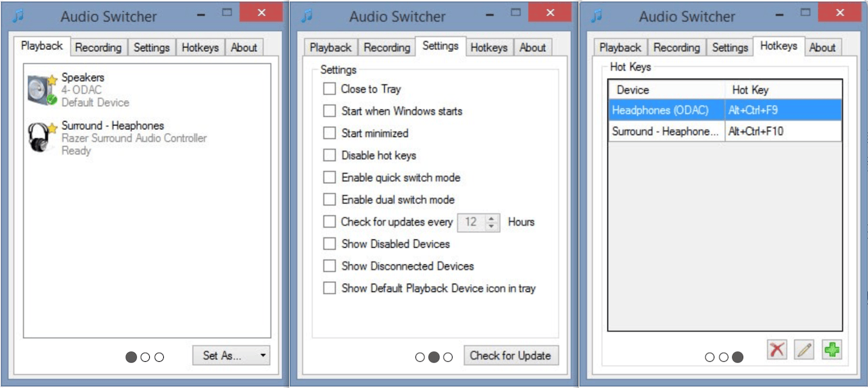Switch to Playback tab in Settings window
This screenshot has height=388, width=868.
pos(330,47)
